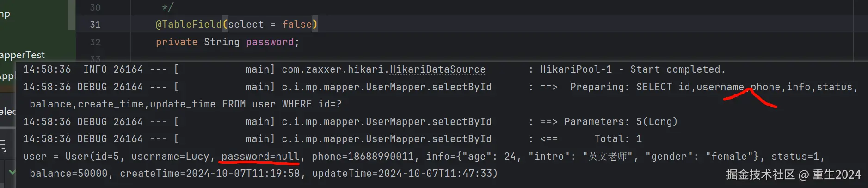Image resolution: width=868 pixels, height=188 pixels.
Task: Click the Parameters: 5(Long) log entry
Action: pyautogui.click(x=620, y=122)
